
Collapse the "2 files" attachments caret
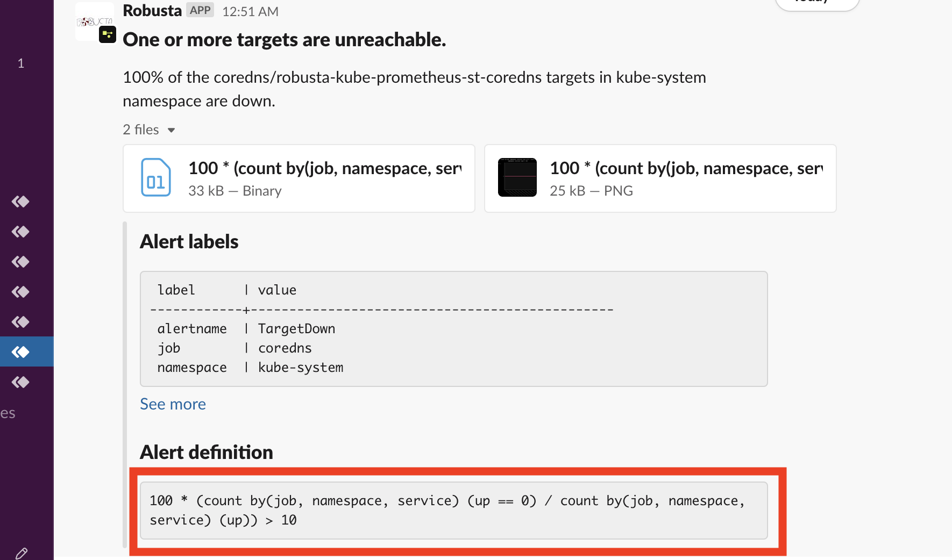coord(171,130)
